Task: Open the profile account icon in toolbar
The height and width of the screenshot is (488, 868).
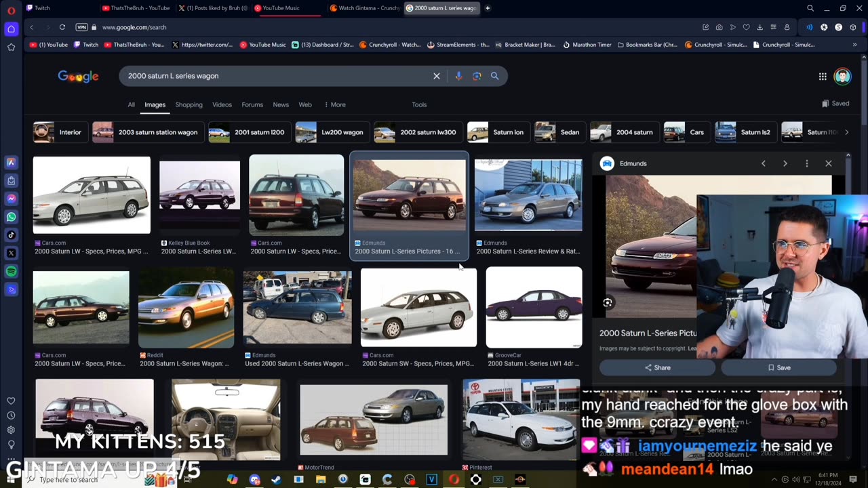Action: (787, 27)
